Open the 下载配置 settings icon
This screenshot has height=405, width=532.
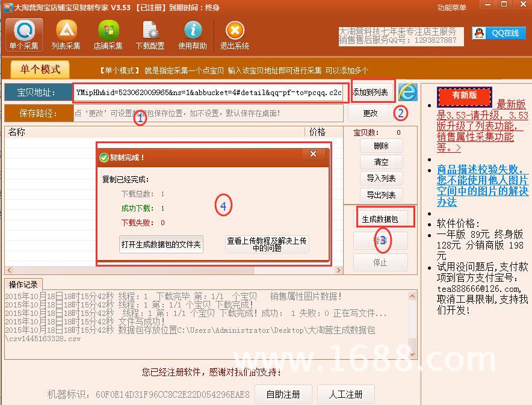(150, 35)
